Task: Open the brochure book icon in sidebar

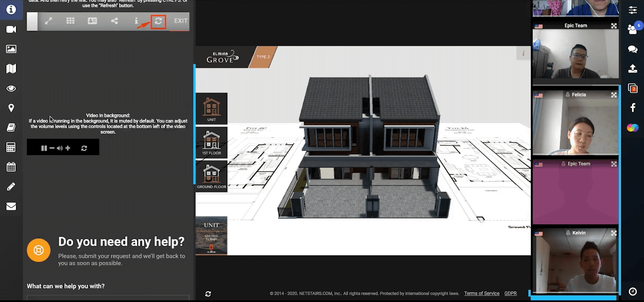Action: click(11, 128)
